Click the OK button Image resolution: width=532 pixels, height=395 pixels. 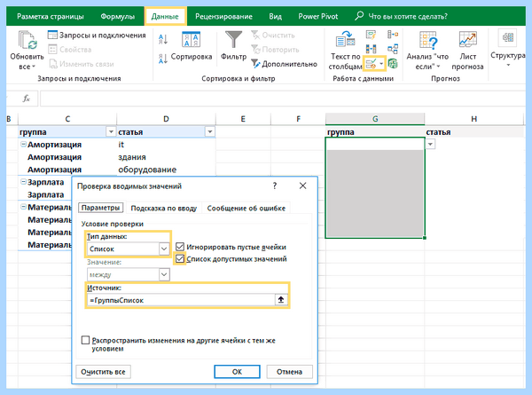pyautogui.click(x=237, y=372)
